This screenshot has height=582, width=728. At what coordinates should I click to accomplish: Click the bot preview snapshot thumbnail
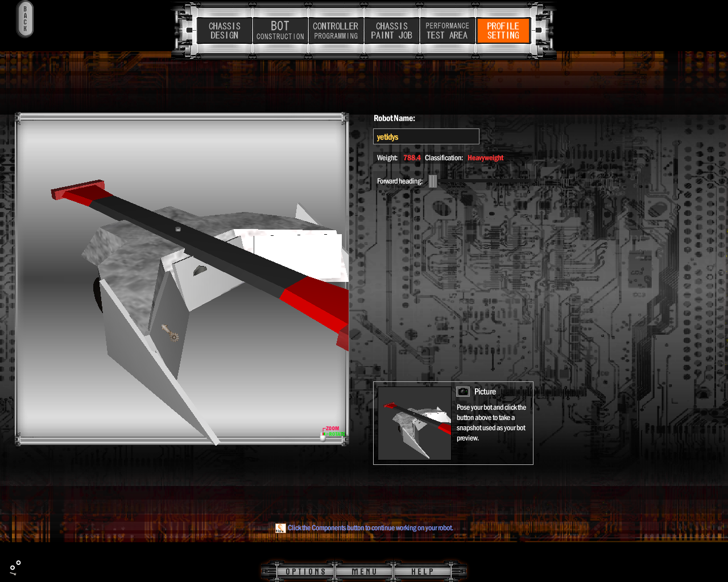pyautogui.click(x=415, y=423)
